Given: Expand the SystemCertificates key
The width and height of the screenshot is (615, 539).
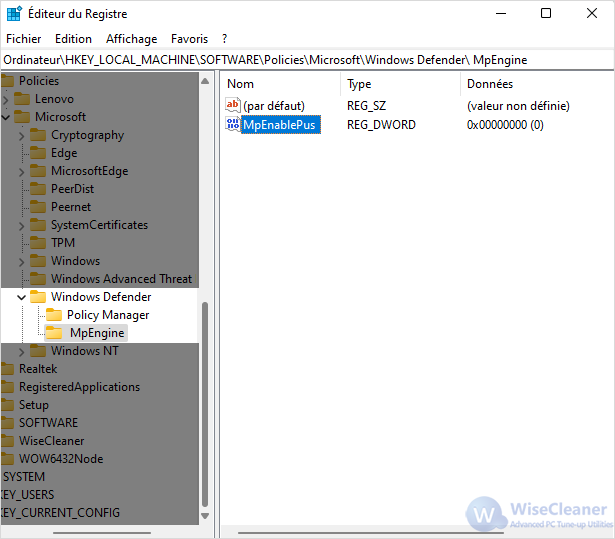Looking at the screenshot, I should pos(22,226).
